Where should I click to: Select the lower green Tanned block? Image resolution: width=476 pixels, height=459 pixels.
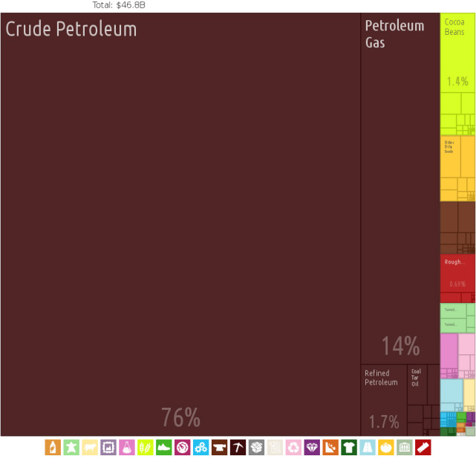pyautogui.click(x=453, y=325)
